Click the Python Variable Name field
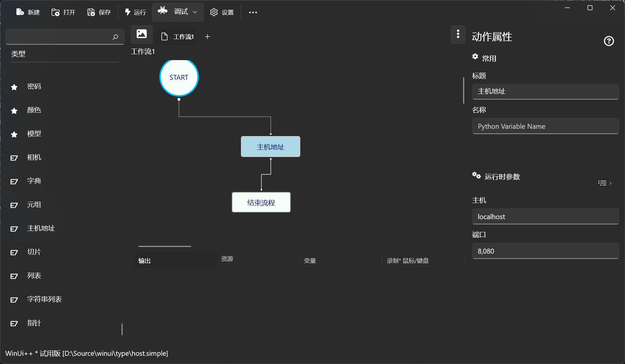This screenshot has height=364, width=625. pos(545,126)
